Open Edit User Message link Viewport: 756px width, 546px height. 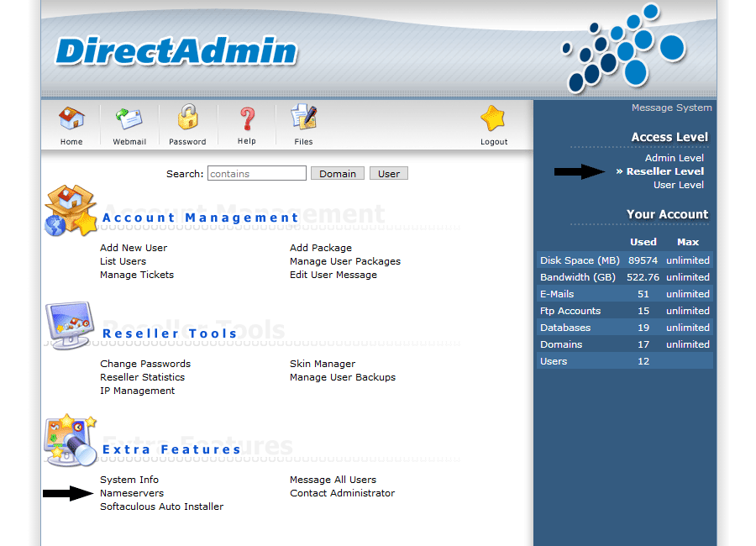tap(333, 275)
